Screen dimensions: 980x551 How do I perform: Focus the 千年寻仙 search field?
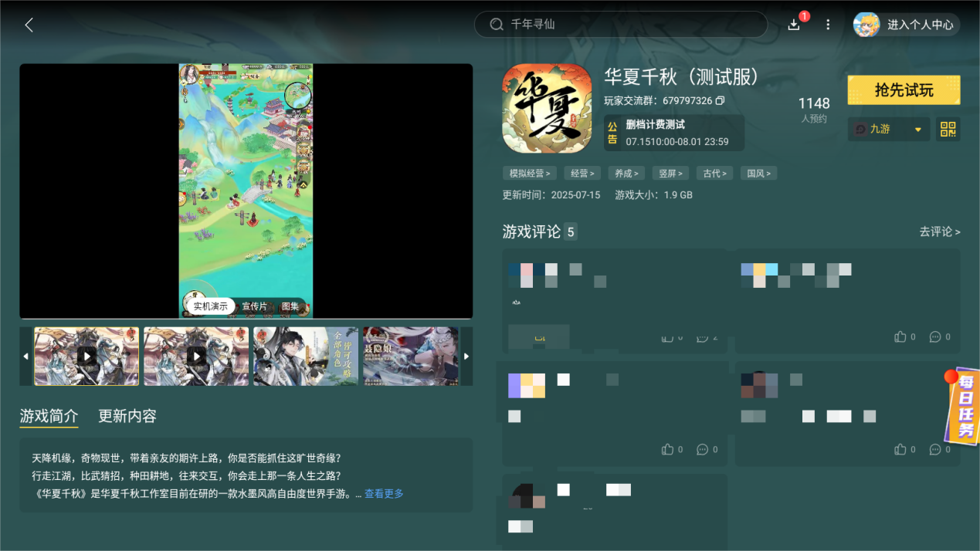coord(621,25)
